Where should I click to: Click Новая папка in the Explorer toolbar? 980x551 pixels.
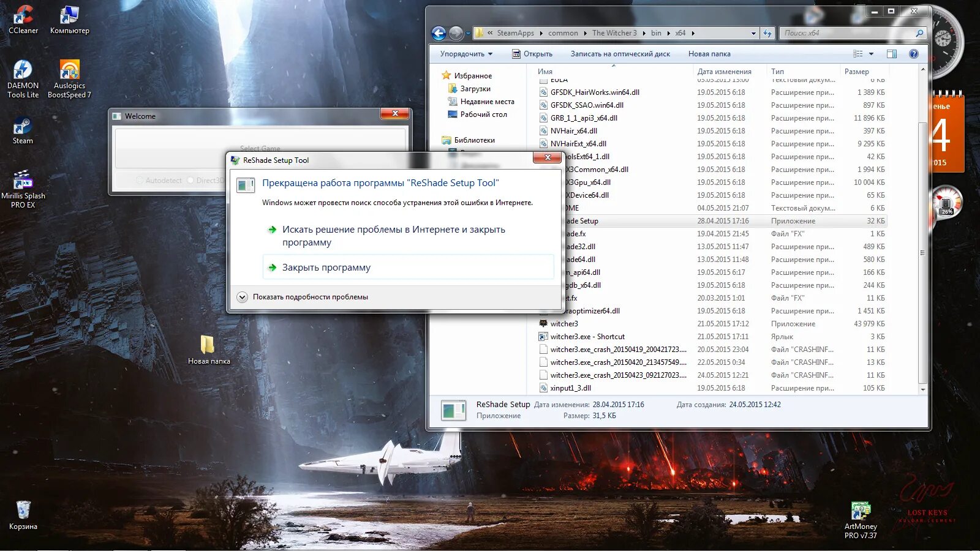point(709,54)
